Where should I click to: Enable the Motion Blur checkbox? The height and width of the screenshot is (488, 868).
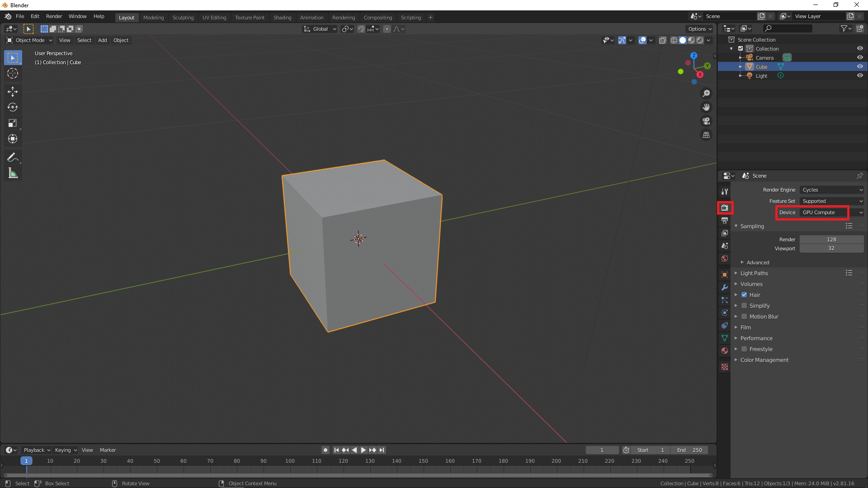point(744,316)
